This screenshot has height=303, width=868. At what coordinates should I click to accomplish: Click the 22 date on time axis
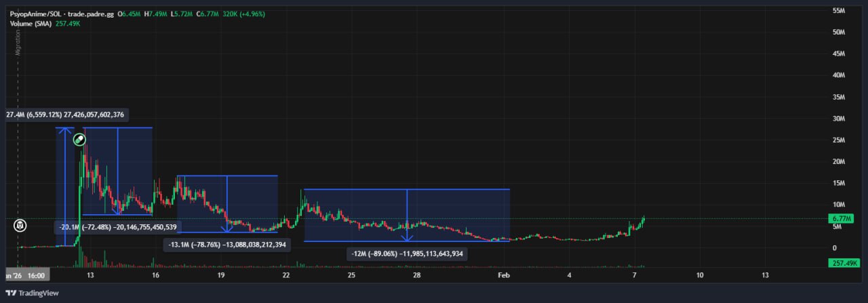click(x=286, y=276)
